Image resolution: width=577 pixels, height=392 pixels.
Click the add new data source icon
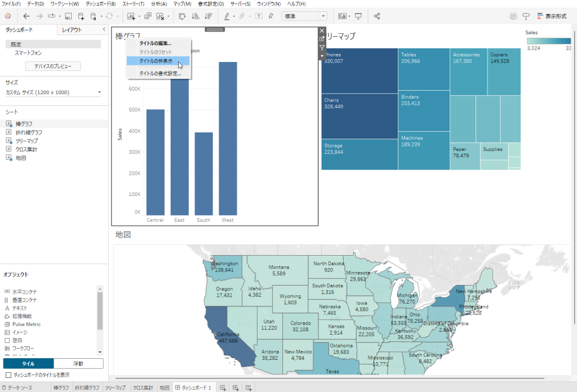coord(81,16)
